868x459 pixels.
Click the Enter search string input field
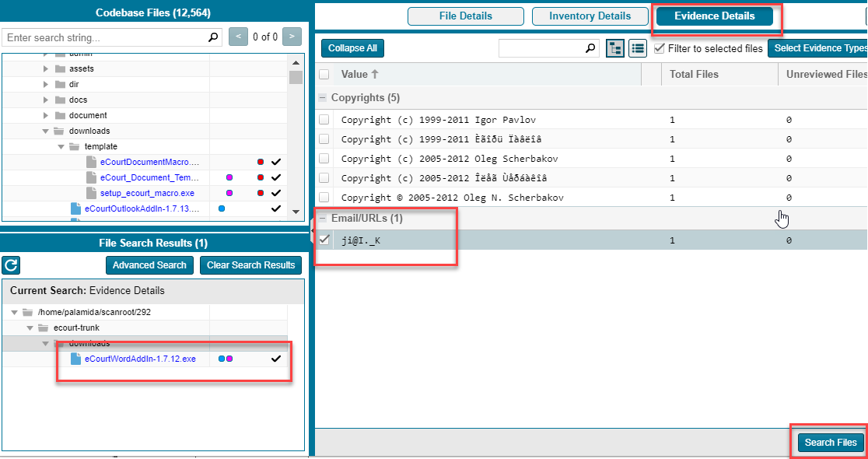[105, 37]
